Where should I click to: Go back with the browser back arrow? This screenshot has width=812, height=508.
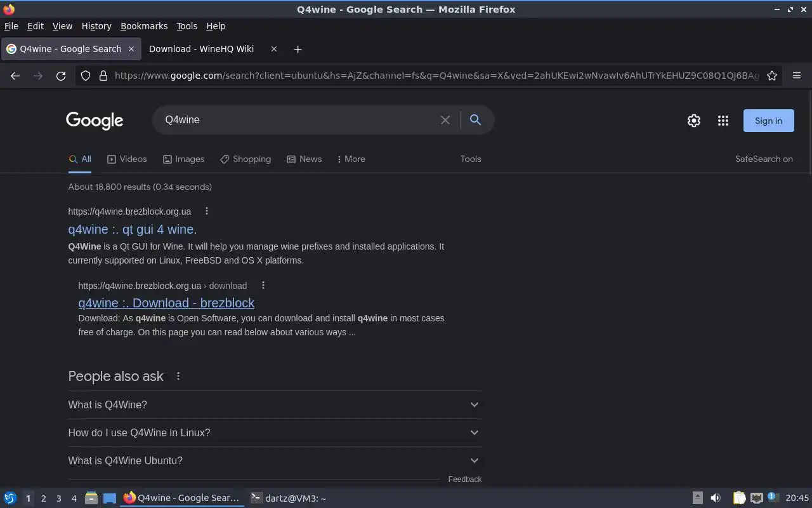coord(15,76)
